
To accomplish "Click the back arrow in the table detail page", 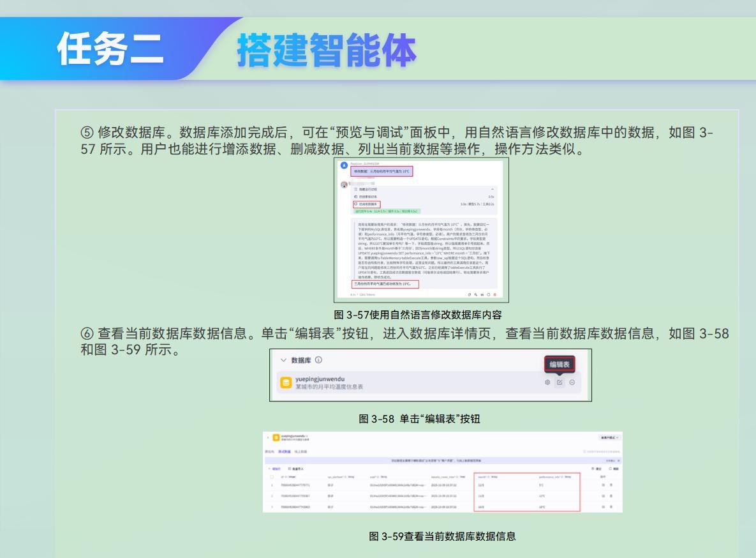I will click(267, 437).
